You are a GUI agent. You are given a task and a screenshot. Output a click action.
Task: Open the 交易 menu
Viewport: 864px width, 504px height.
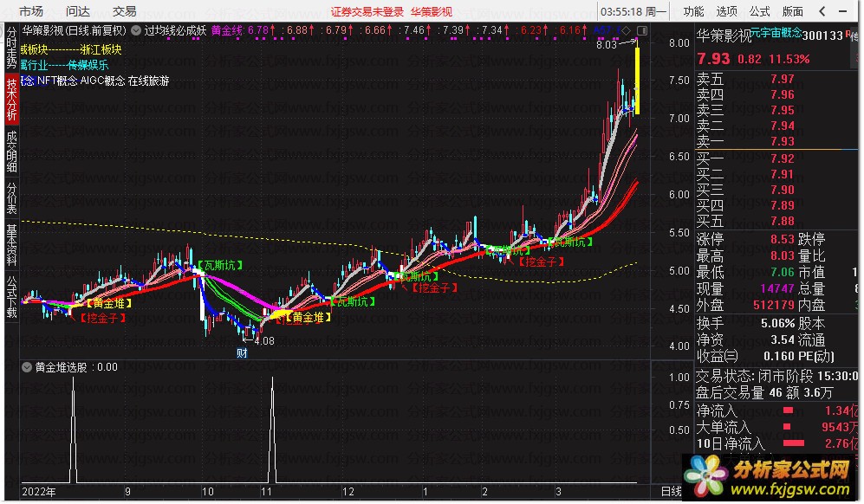click(x=124, y=11)
